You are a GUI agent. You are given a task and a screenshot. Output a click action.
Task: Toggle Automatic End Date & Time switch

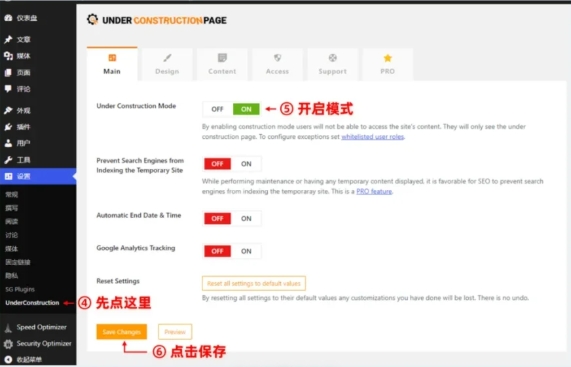point(232,218)
